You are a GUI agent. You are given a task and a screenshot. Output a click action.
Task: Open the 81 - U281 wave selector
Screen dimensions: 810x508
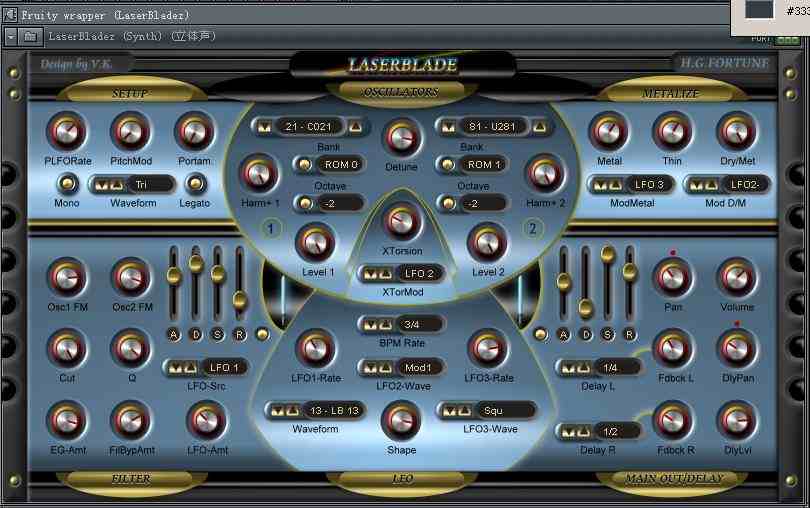coord(494,127)
